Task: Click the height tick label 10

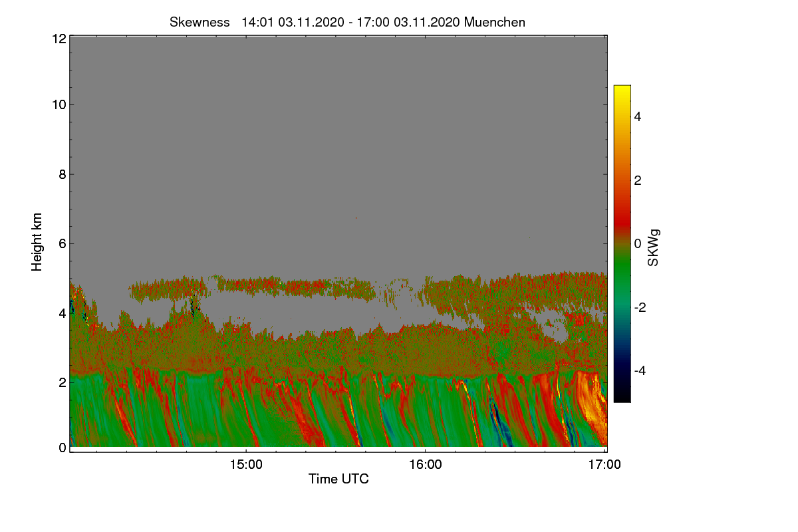Action: pos(58,104)
